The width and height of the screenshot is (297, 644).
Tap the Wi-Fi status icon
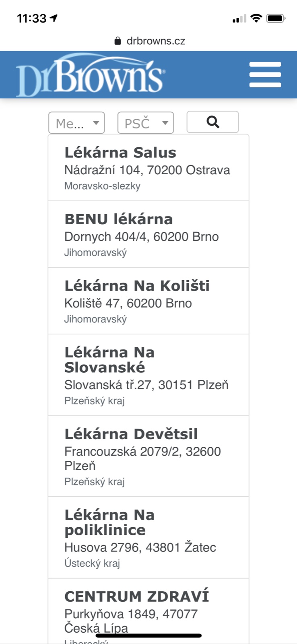[x=256, y=18]
